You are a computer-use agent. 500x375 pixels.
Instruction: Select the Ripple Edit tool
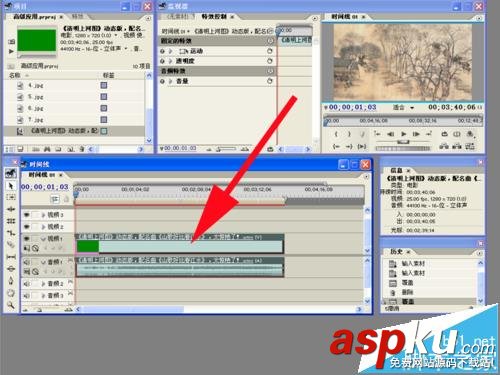11,209
